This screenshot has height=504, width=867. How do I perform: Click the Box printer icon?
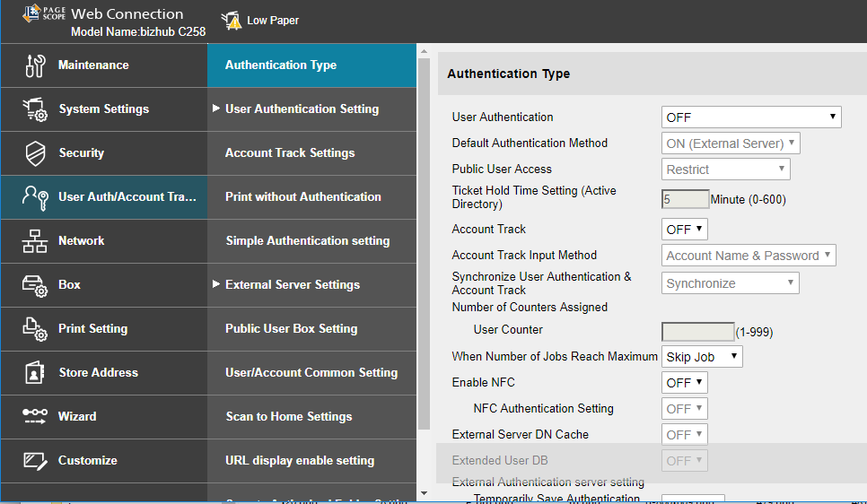[x=35, y=285]
